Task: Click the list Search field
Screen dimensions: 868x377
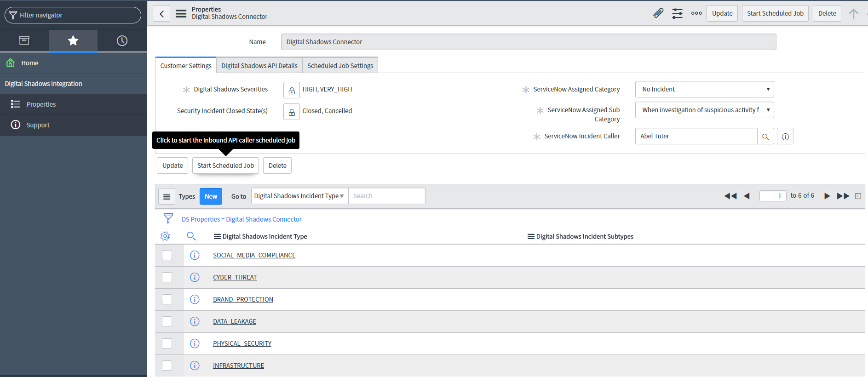Action: tap(387, 196)
